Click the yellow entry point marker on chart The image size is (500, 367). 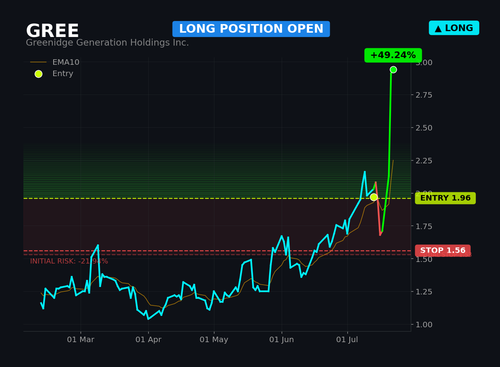tap(374, 197)
